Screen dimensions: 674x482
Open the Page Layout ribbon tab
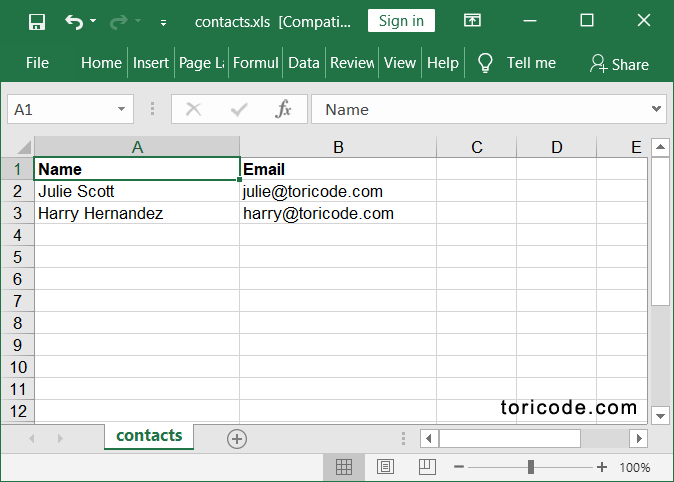[202, 63]
